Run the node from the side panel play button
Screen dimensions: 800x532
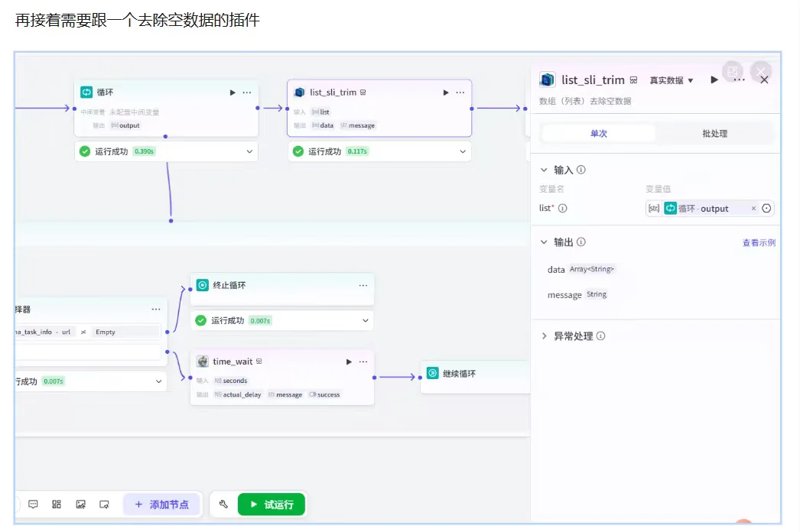714,79
